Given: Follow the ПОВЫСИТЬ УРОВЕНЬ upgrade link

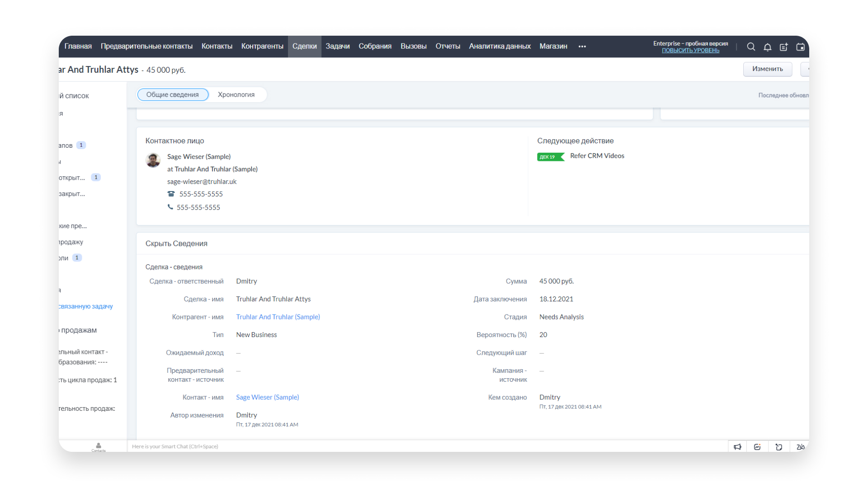Looking at the screenshot, I should click(690, 51).
